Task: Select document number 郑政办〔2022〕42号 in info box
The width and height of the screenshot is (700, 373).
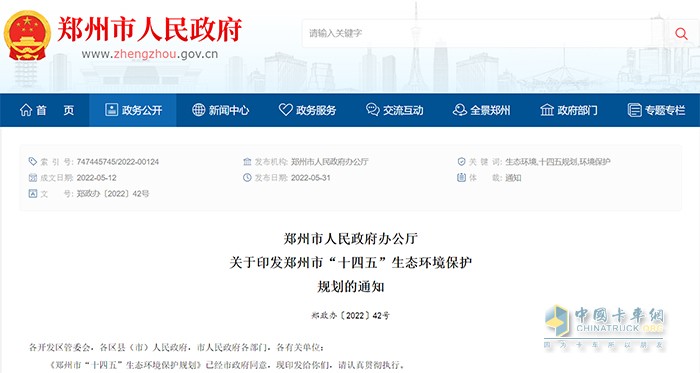Action: click(x=113, y=194)
